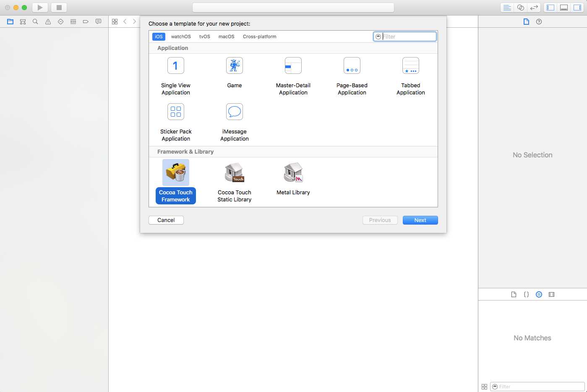Choose Single View Application template
The image size is (587, 392).
tap(176, 76)
